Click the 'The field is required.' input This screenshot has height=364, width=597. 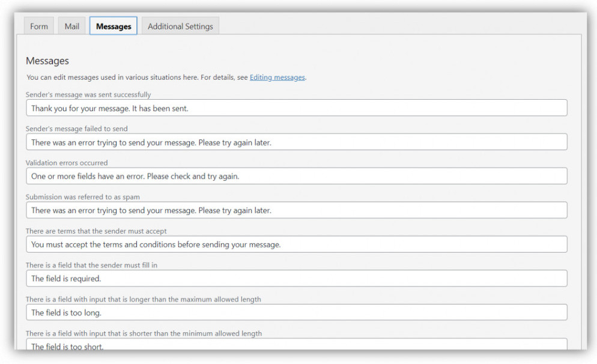[297, 278]
